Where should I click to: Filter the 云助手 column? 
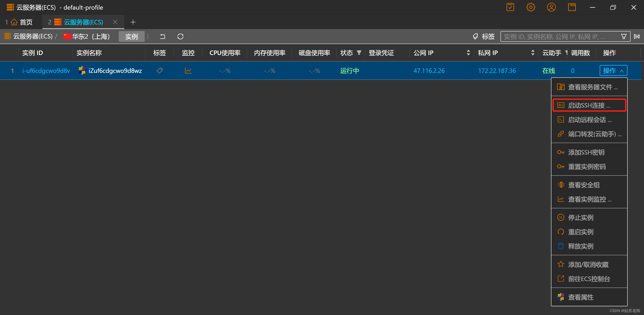566,53
